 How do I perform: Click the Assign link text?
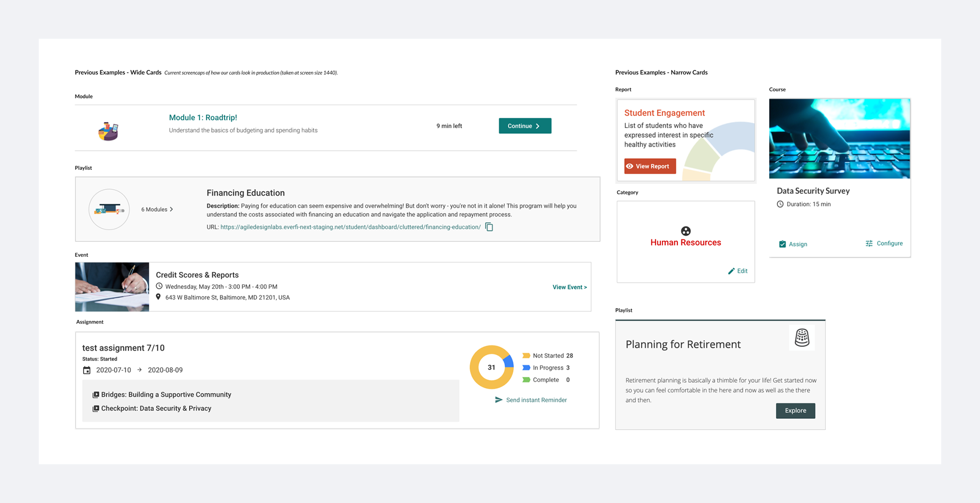798,244
